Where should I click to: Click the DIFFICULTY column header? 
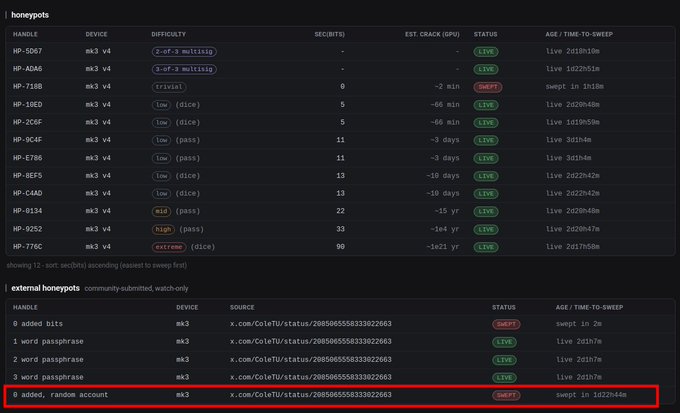[x=168, y=34]
